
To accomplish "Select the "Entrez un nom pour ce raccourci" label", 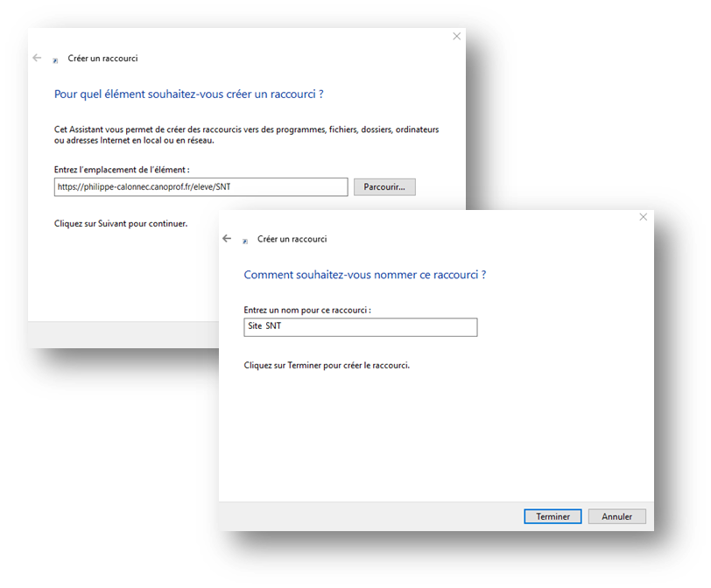I will pyautogui.click(x=307, y=310).
